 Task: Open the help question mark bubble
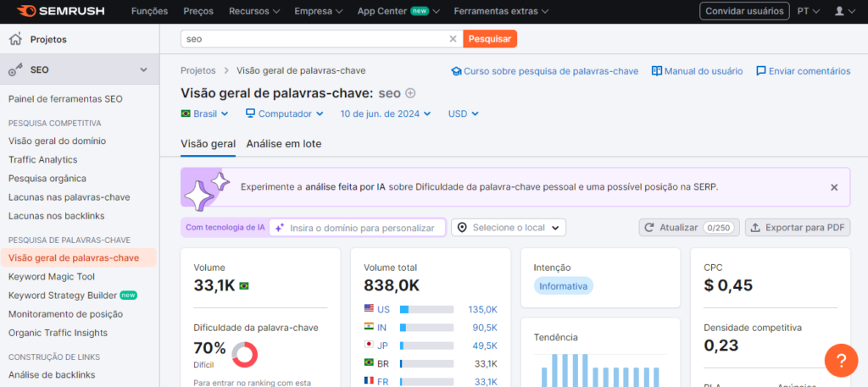coord(841,361)
